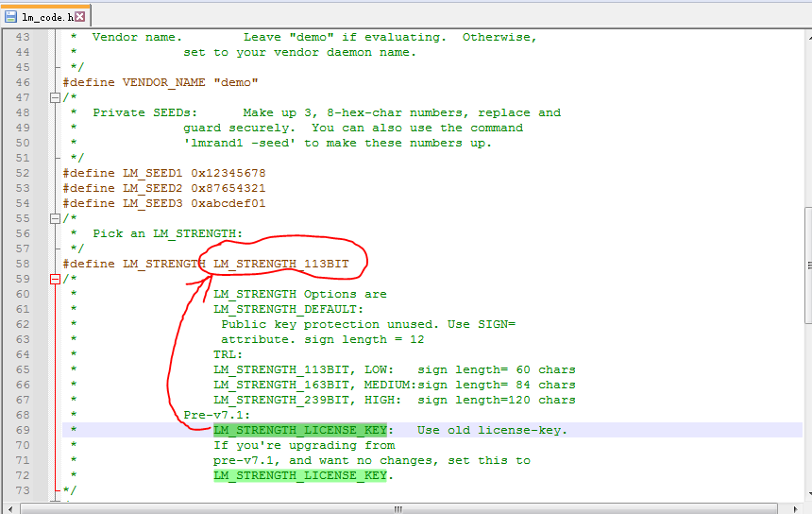This screenshot has width=812, height=514.
Task: Click 'Private SEEDs:' comment text
Action: [x=145, y=112]
